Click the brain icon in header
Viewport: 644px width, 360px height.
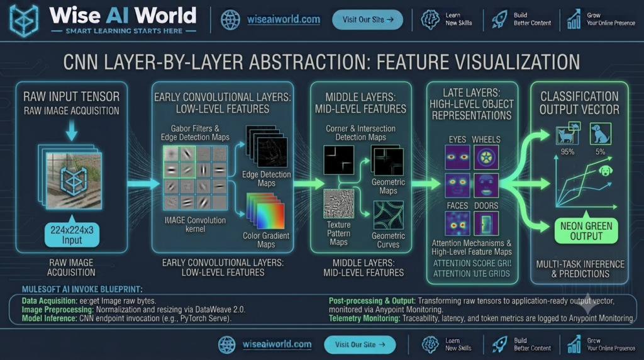(x=430, y=20)
